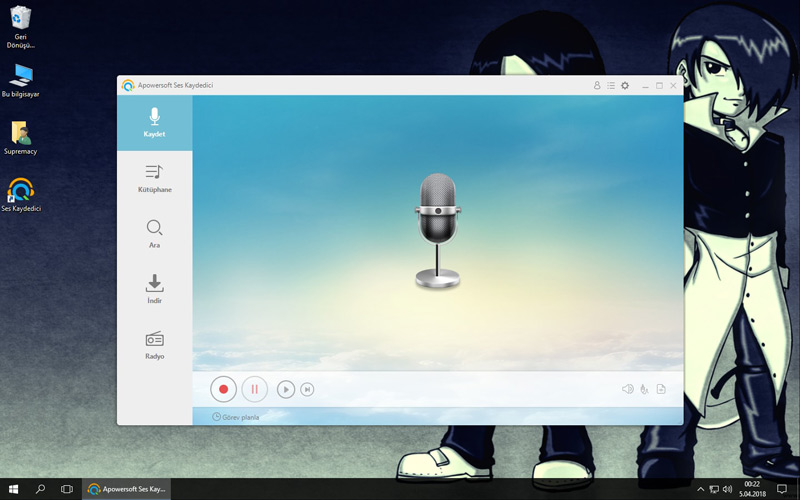Open Task View on the taskbar
800x500 pixels.
point(67,489)
